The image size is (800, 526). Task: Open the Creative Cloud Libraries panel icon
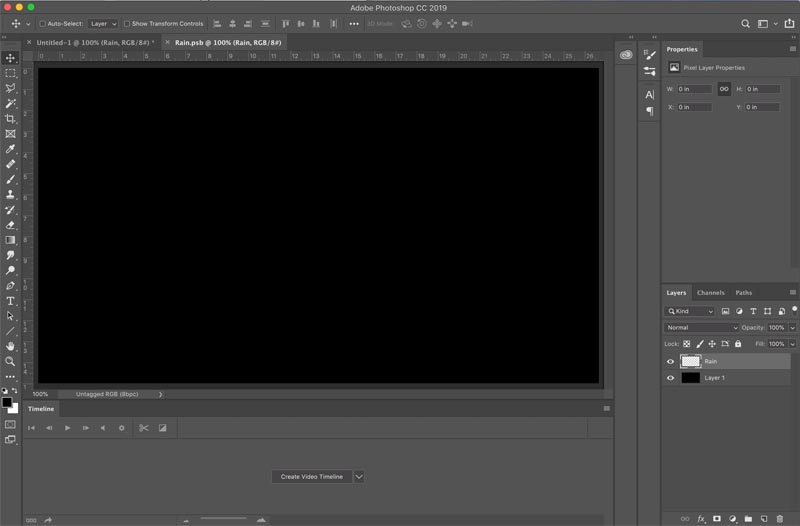tap(626, 55)
